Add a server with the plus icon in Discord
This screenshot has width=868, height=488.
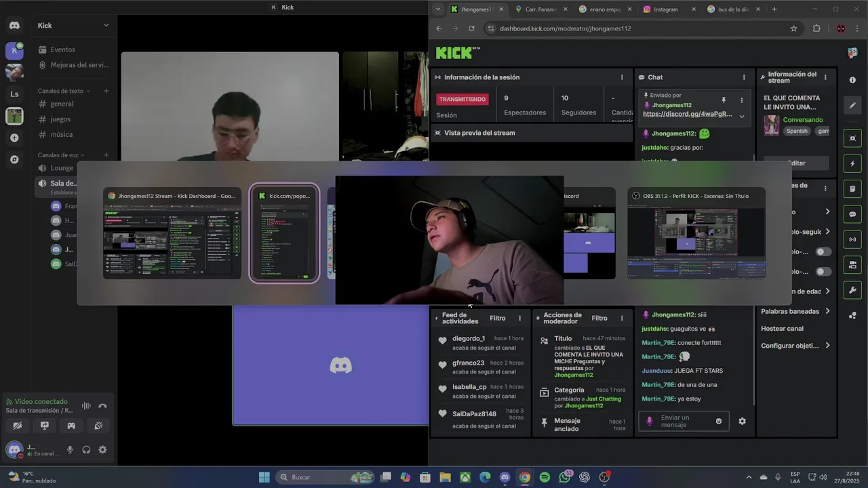pyautogui.click(x=14, y=138)
